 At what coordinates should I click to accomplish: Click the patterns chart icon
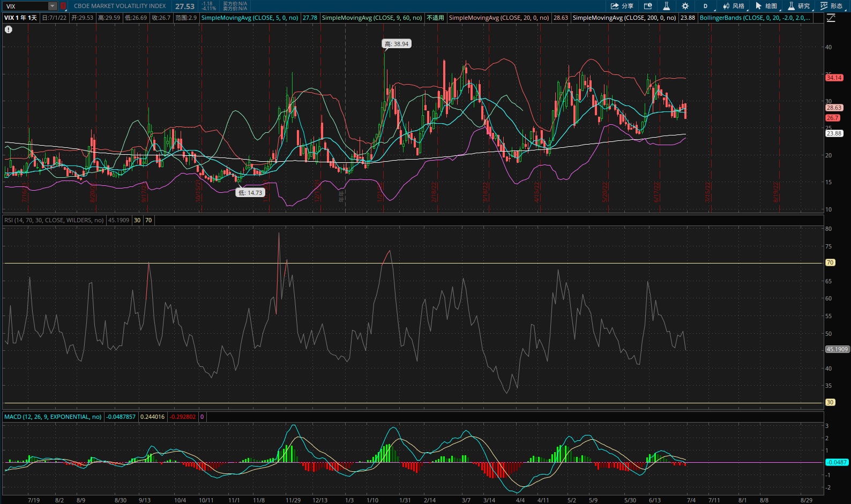tap(824, 6)
